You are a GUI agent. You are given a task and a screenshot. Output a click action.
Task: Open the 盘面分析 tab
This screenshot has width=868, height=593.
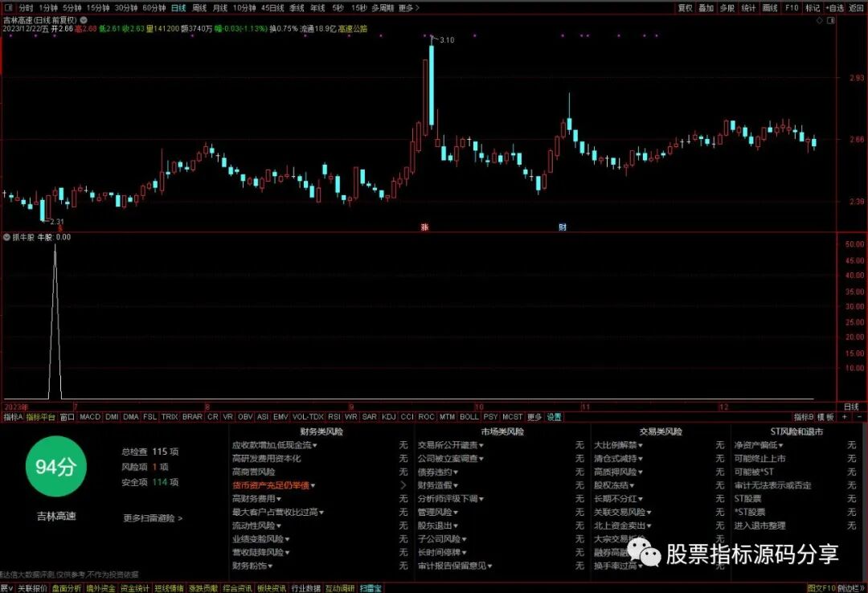(x=67, y=588)
